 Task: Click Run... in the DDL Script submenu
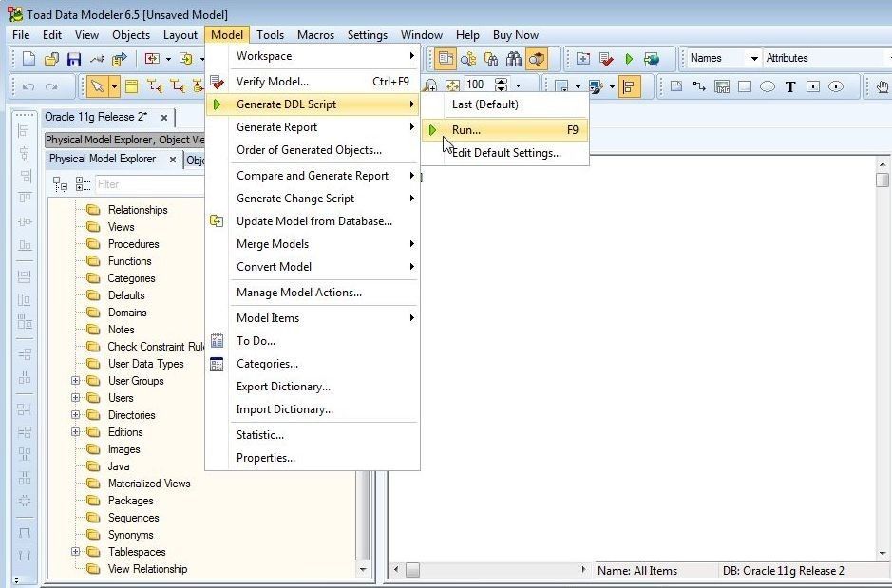505,130
